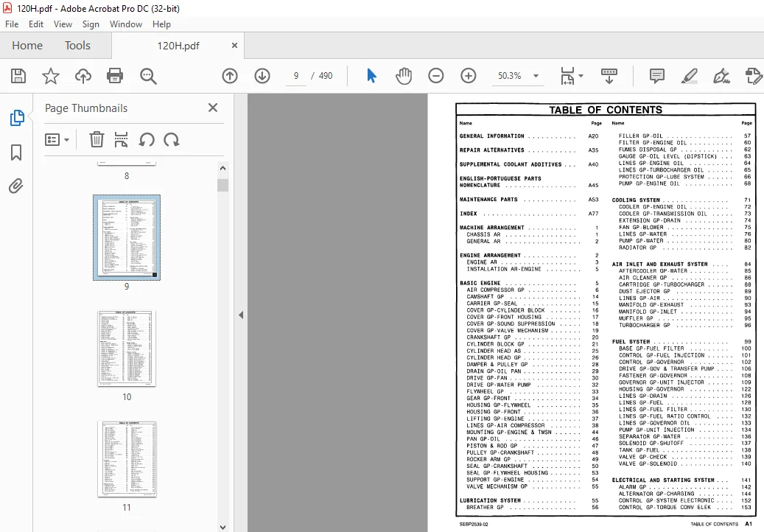Click the 50.3% zoom value field

510,76
